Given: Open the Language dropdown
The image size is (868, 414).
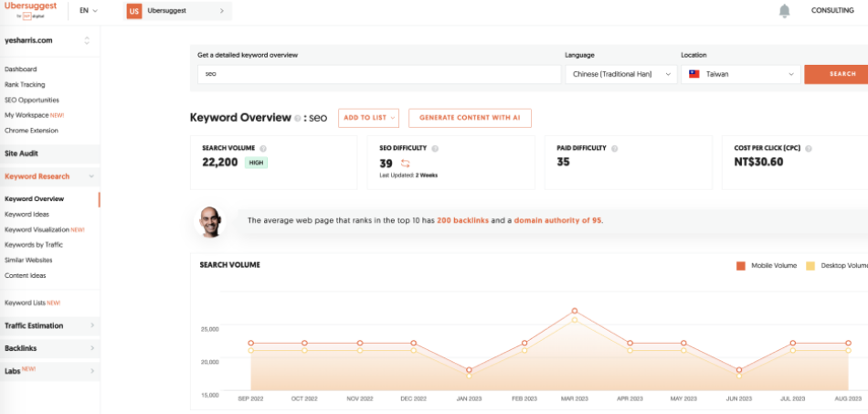Looking at the screenshot, I should click(620, 74).
